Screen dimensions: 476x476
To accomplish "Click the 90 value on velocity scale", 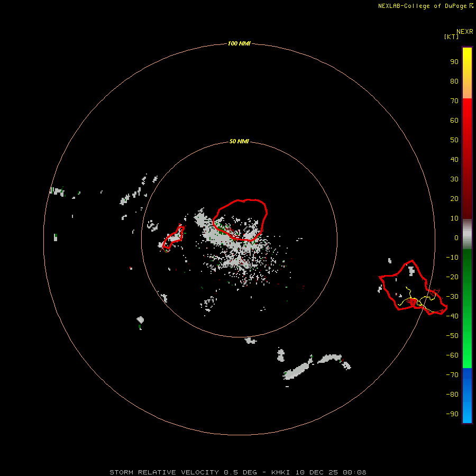I will click(x=454, y=62).
